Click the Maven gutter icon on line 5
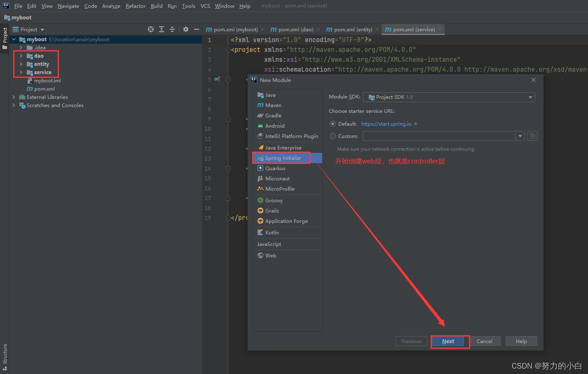The image size is (588, 374). [x=217, y=79]
